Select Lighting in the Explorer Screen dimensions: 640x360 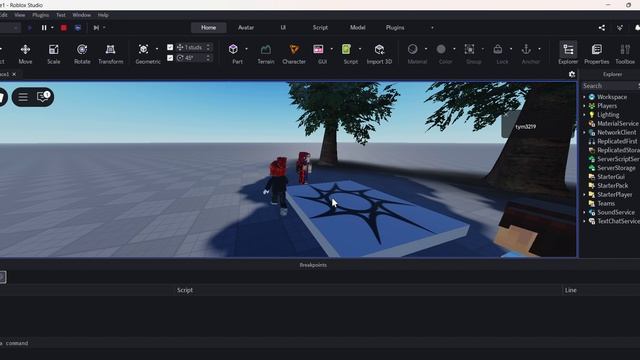[608, 115]
